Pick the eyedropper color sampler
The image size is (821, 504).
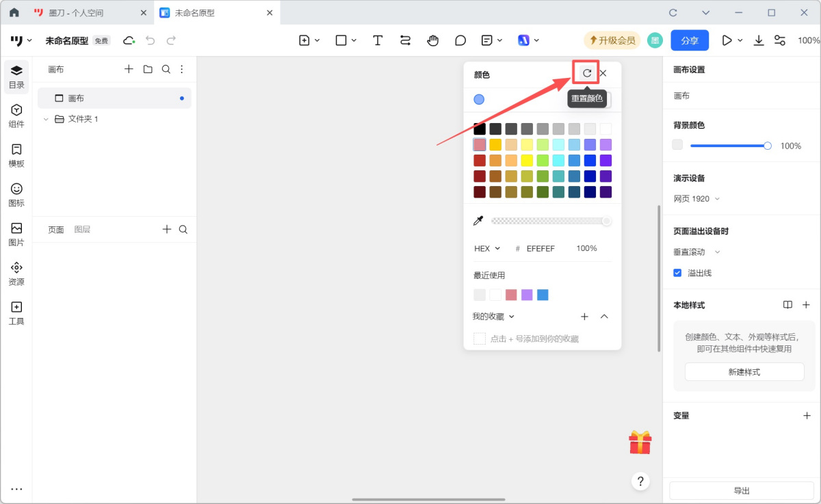coord(478,221)
